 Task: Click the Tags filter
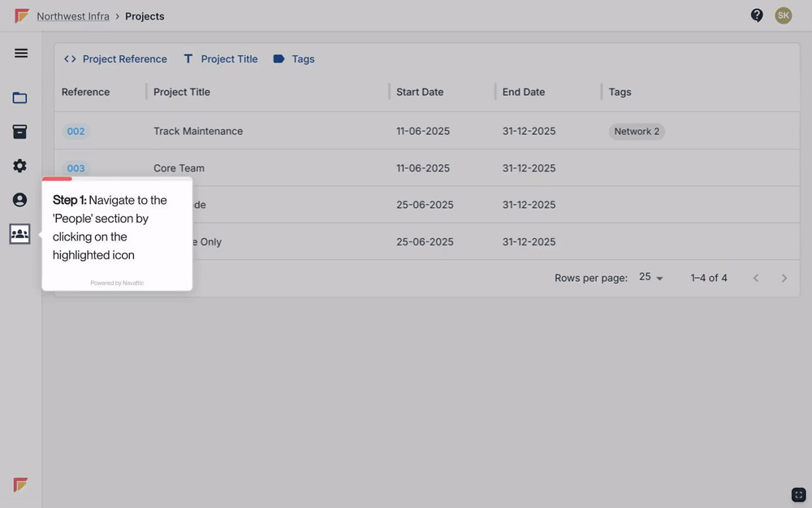(x=294, y=59)
